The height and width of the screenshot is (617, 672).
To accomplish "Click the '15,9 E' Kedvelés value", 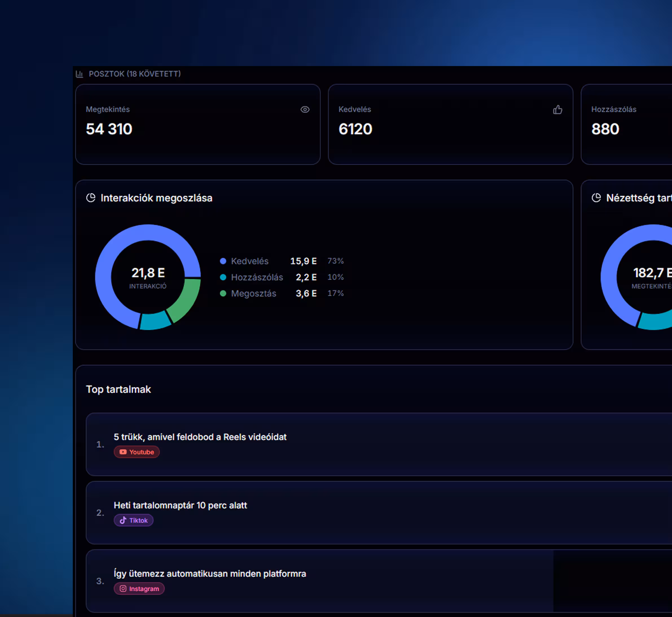I will [303, 261].
